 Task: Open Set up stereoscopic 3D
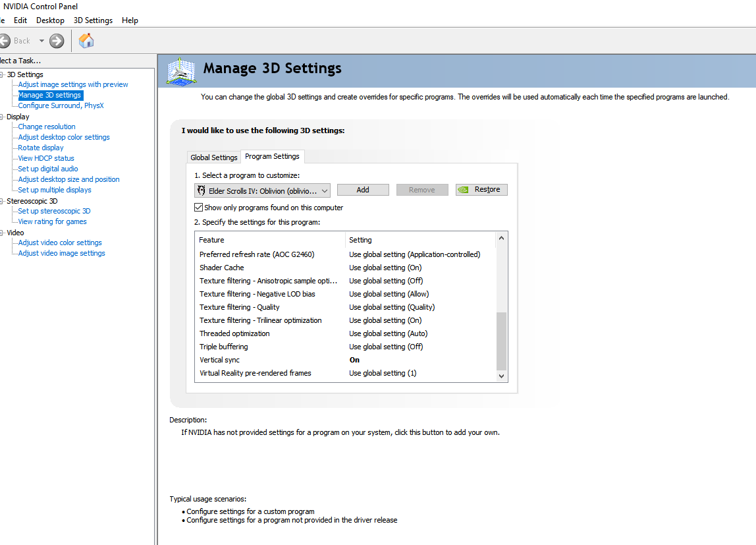(x=54, y=211)
